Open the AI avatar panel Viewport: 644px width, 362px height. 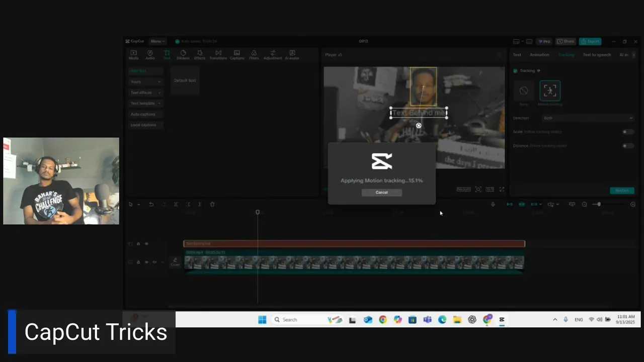point(292,55)
